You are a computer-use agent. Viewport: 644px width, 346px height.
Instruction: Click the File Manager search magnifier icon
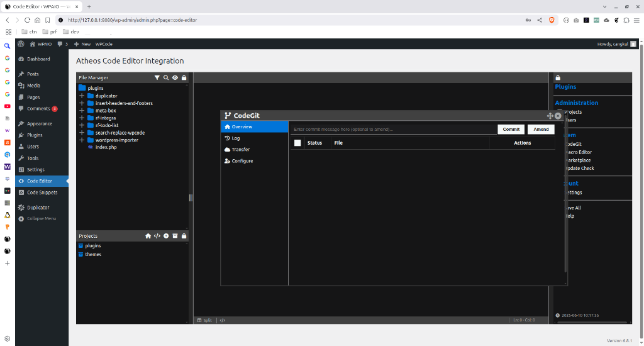click(x=166, y=77)
